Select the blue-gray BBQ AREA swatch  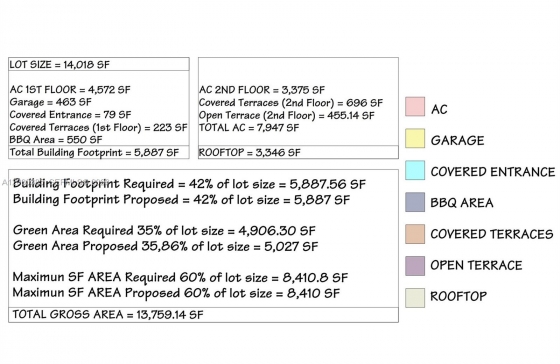tap(415, 202)
